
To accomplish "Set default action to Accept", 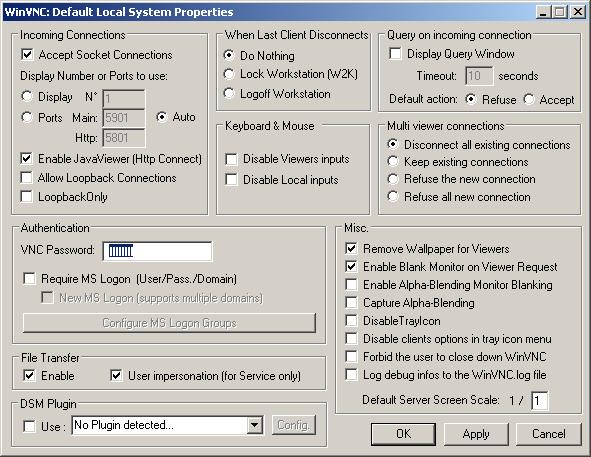I will coord(529,100).
